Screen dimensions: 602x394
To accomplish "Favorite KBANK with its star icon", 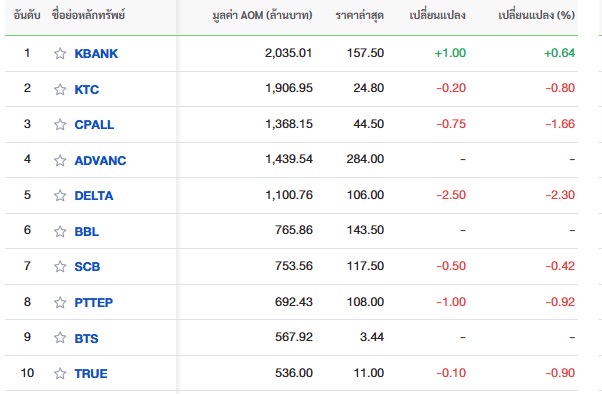I will click(60, 53).
